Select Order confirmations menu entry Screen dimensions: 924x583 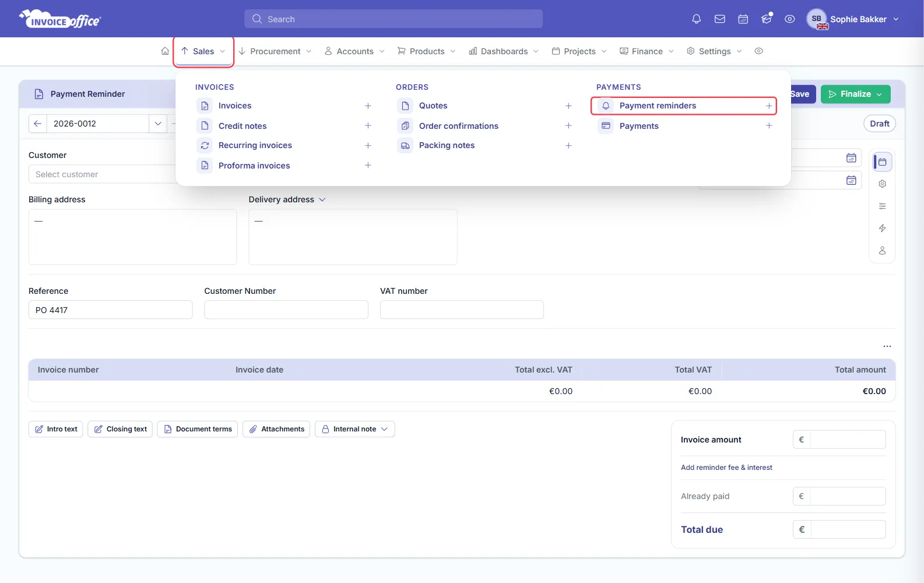(458, 126)
